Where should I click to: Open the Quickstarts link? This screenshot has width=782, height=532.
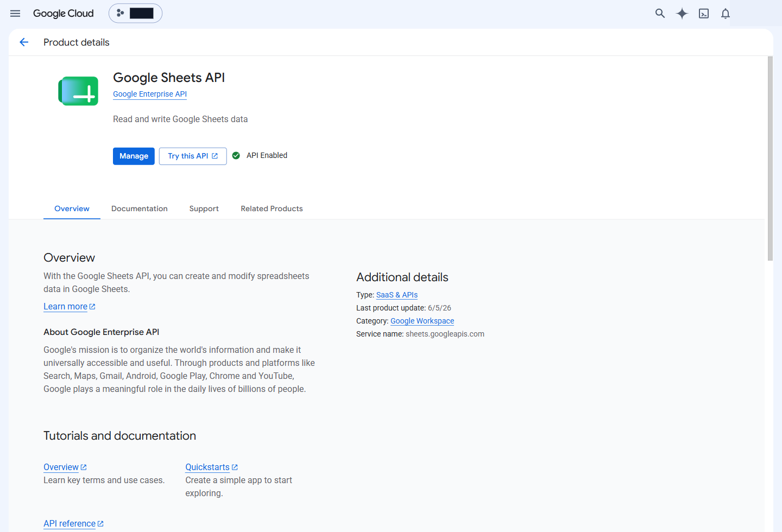pos(212,467)
